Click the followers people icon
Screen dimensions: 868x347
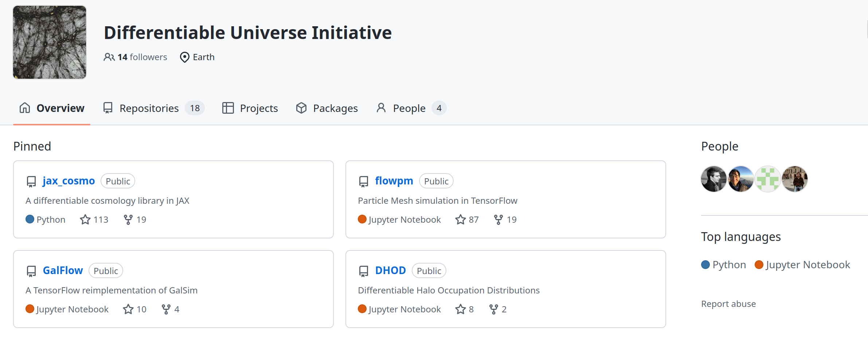point(109,57)
